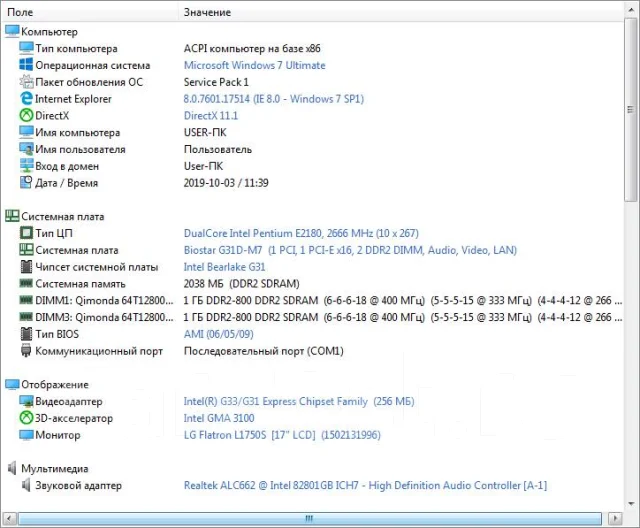Open the Biostar G31D-M7 motherboard link
Viewport: 640px width, 528px height.
[x=350, y=250]
